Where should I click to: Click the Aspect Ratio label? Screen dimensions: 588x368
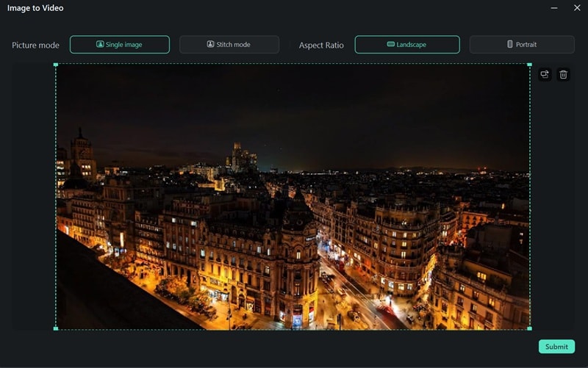[x=321, y=46]
